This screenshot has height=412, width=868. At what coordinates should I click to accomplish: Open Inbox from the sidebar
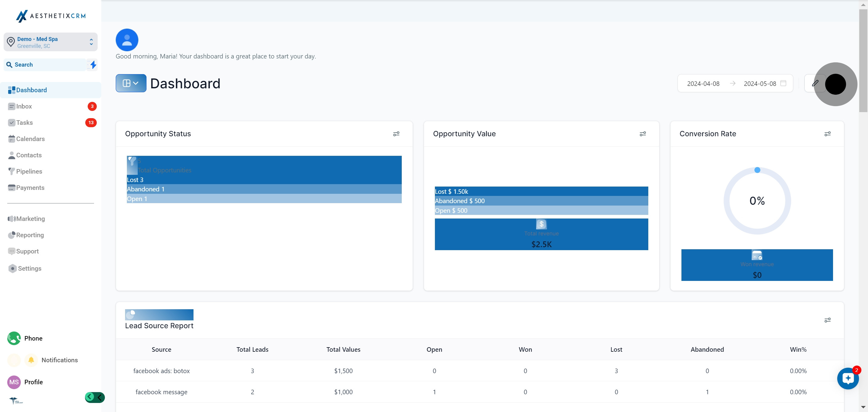click(x=24, y=106)
